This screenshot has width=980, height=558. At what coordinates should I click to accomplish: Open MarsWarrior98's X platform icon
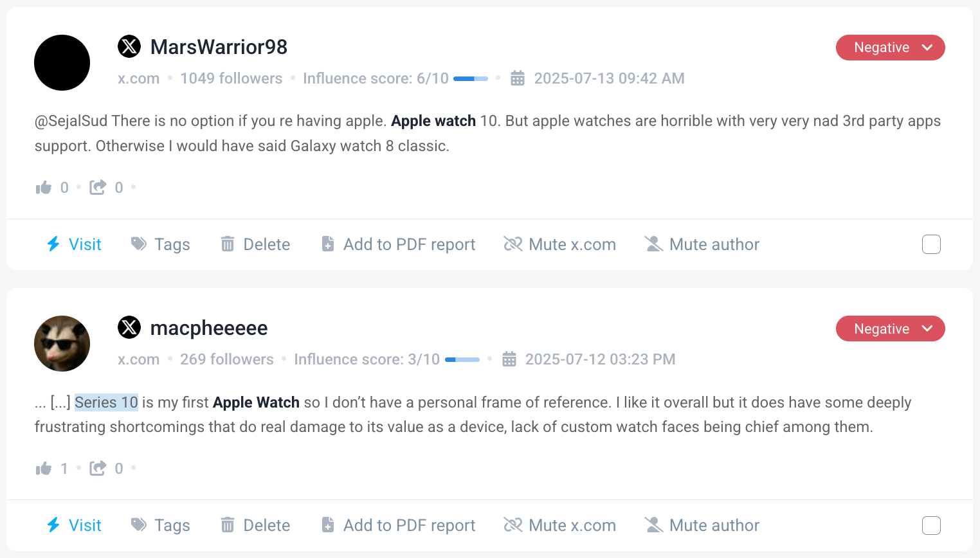129,46
